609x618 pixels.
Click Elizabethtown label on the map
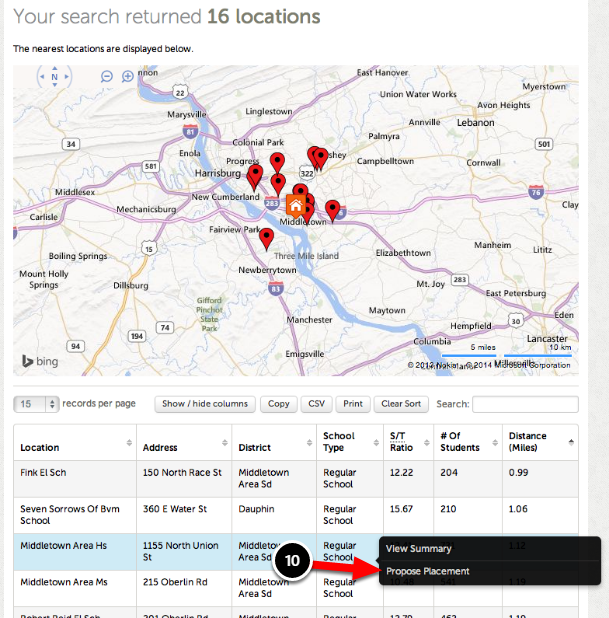403,253
